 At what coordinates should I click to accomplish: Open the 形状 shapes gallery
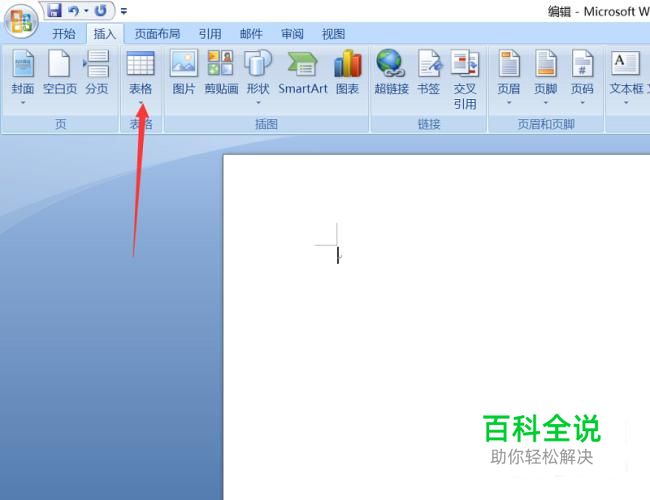[x=258, y=72]
